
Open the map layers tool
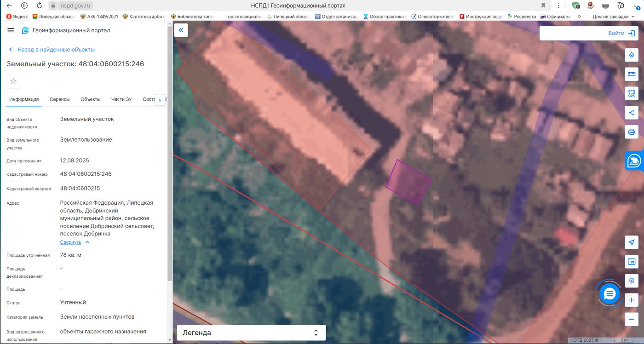[632, 55]
